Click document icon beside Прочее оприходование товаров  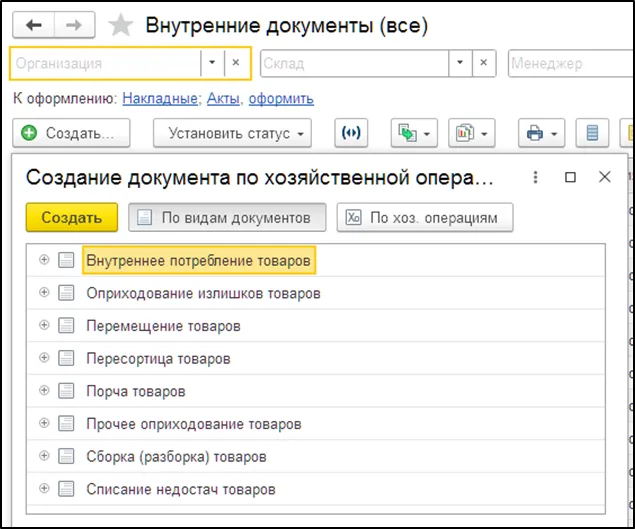tap(66, 424)
